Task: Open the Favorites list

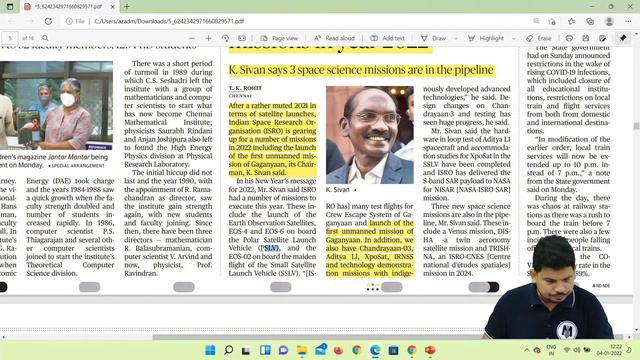Action: tap(571, 21)
